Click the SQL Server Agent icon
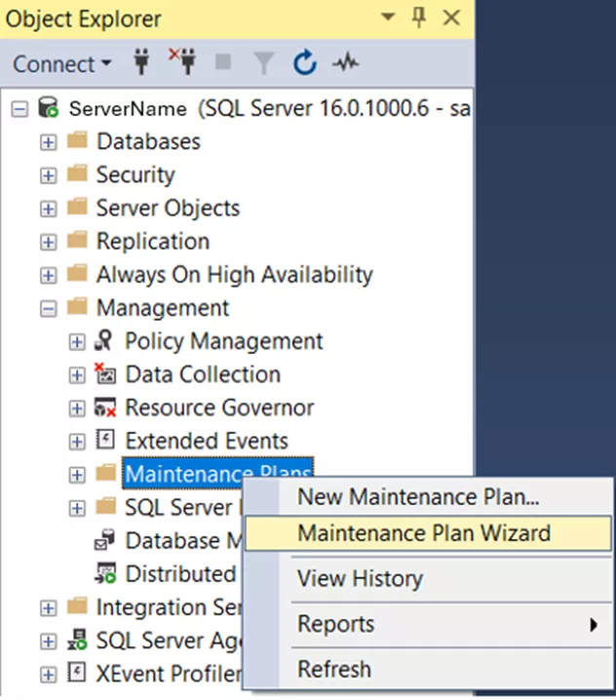Image resolution: width=616 pixels, height=700 pixels. click(x=77, y=640)
